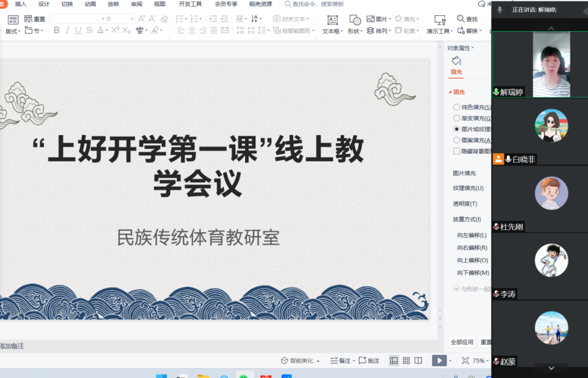Switch to the 切换 Transitions tab
588x378 pixels.
coord(67,4)
